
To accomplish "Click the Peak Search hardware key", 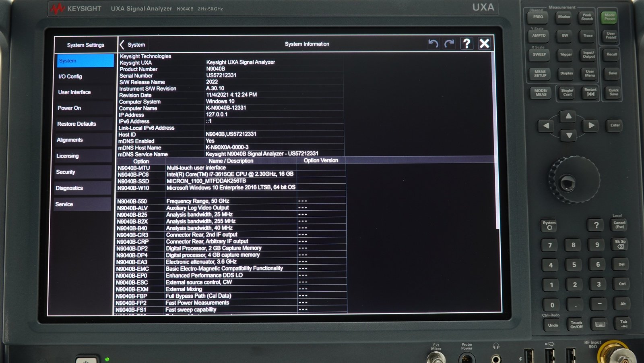I will [587, 17].
